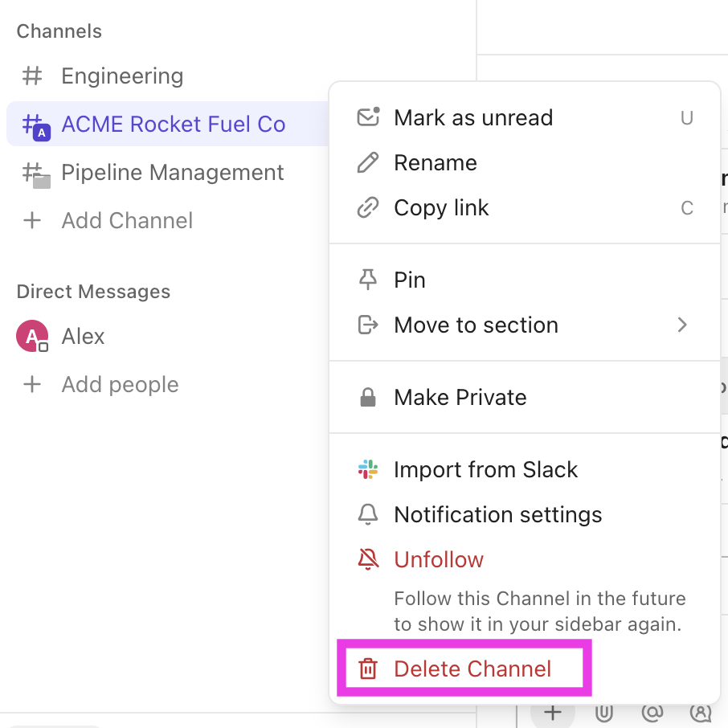This screenshot has height=728, width=728.
Task: Click the plus button in message toolbar
Action: [x=552, y=712]
